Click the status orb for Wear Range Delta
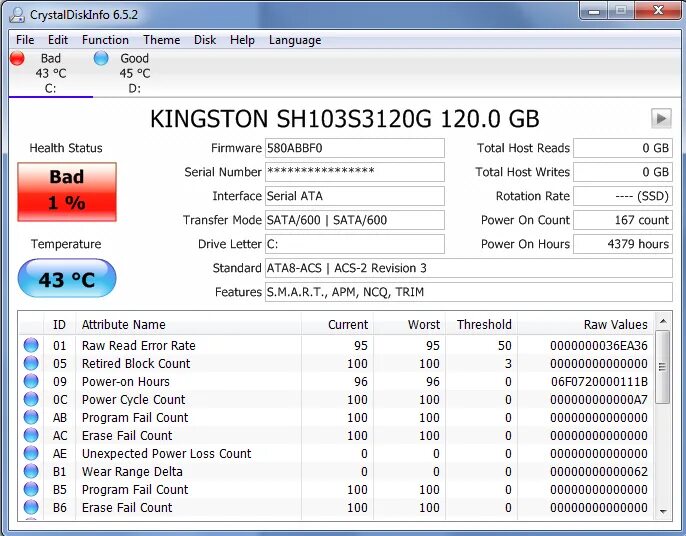The image size is (686, 536). point(31,471)
